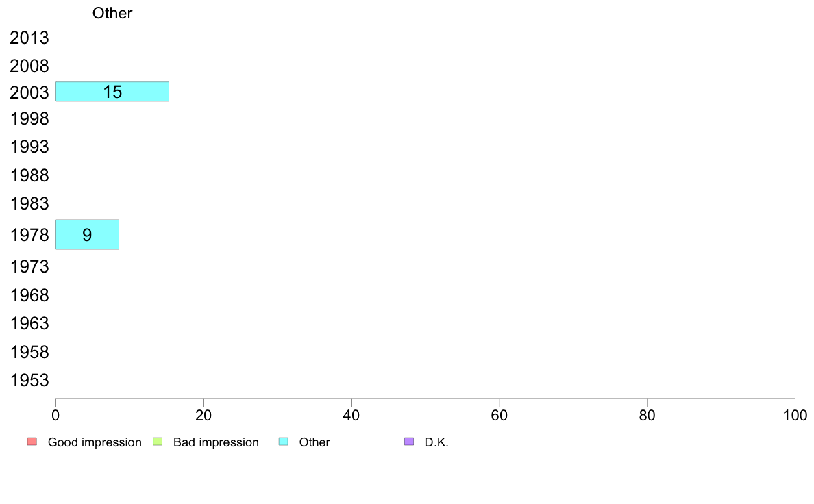This screenshot has height=504, width=814.
Task: Click the Good impression red legend swatch
Action: [32, 442]
